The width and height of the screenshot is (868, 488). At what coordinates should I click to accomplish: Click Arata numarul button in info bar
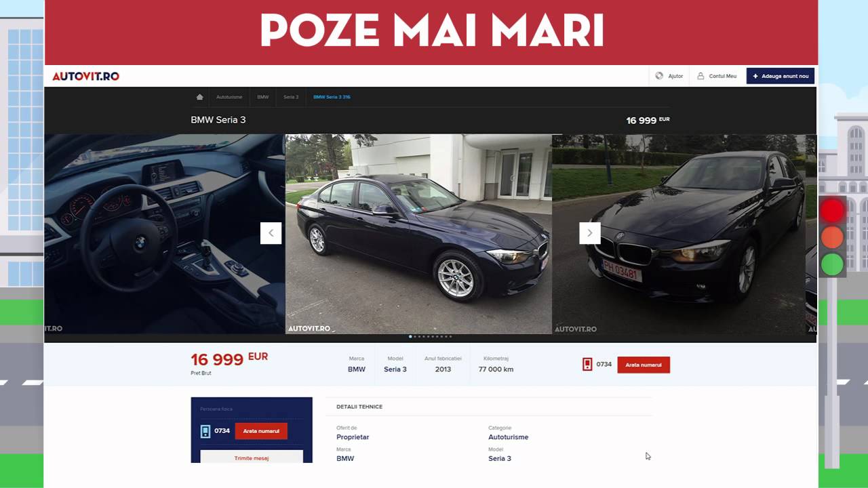click(x=644, y=365)
